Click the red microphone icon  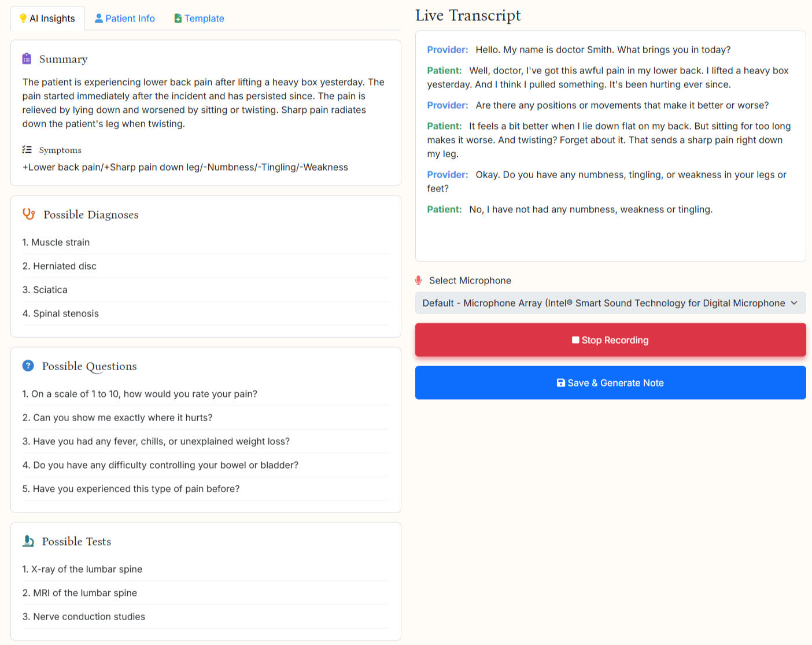[419, 281]
